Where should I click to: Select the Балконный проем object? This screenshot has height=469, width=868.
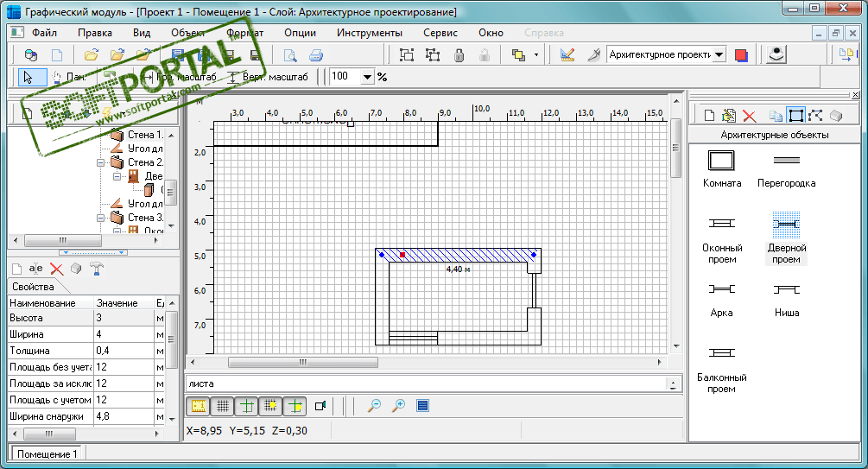722,369
